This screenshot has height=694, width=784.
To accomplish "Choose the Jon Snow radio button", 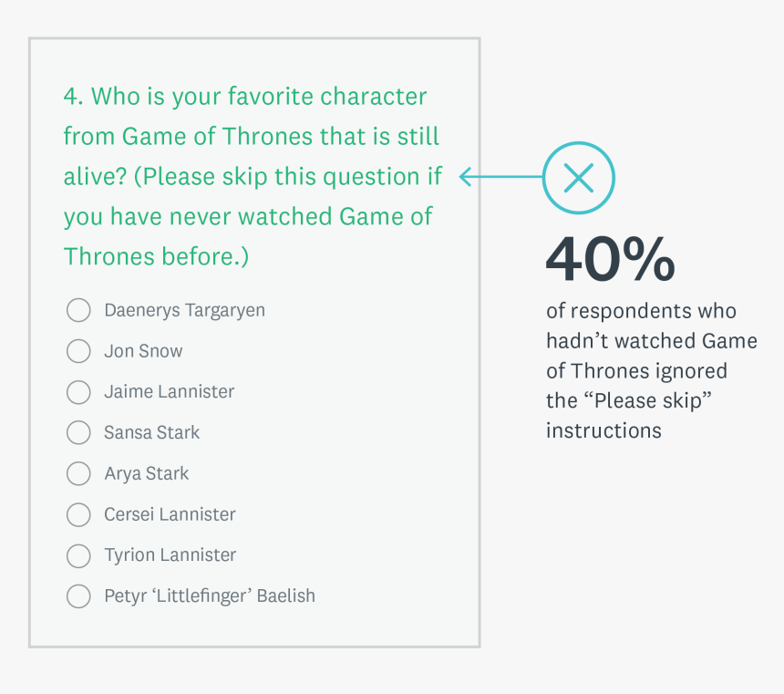I will [x=78, y=351].
